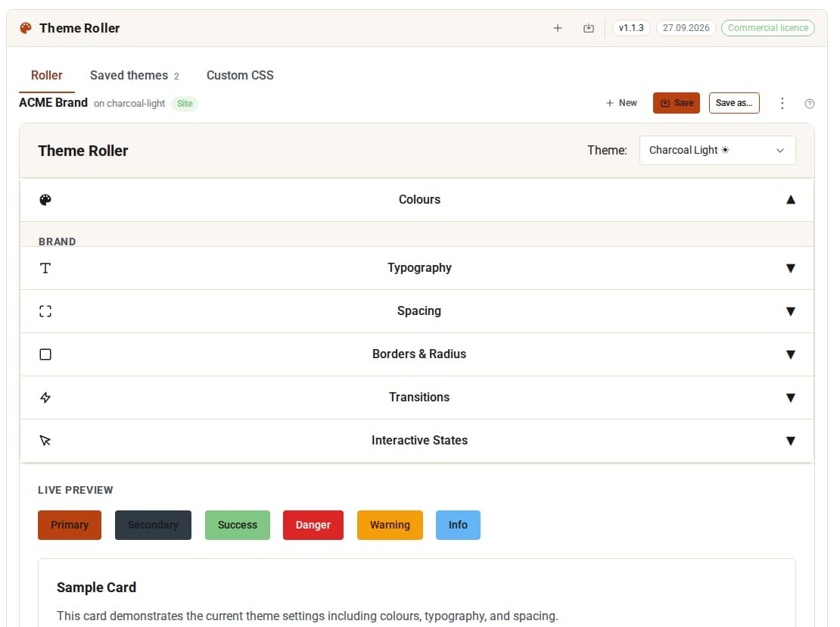
Task: Click the orange Save button
Action: click(676, 103)
